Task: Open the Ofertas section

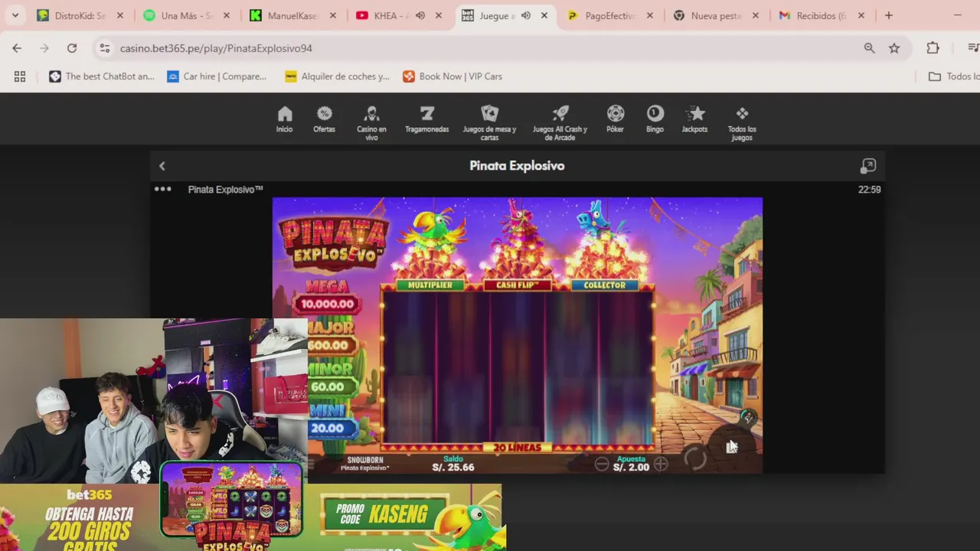Action: 324,119
